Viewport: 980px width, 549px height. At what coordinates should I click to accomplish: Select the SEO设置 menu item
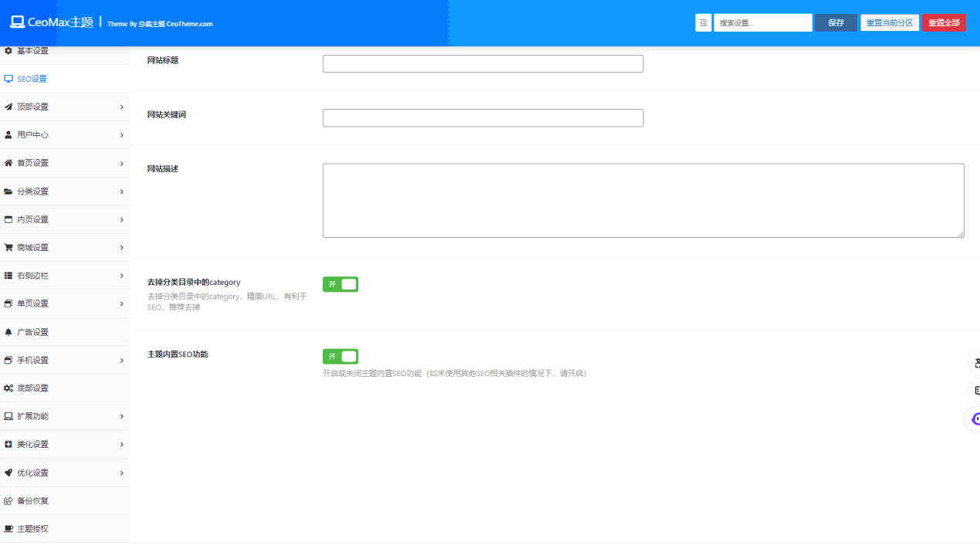tap(32, 79)
